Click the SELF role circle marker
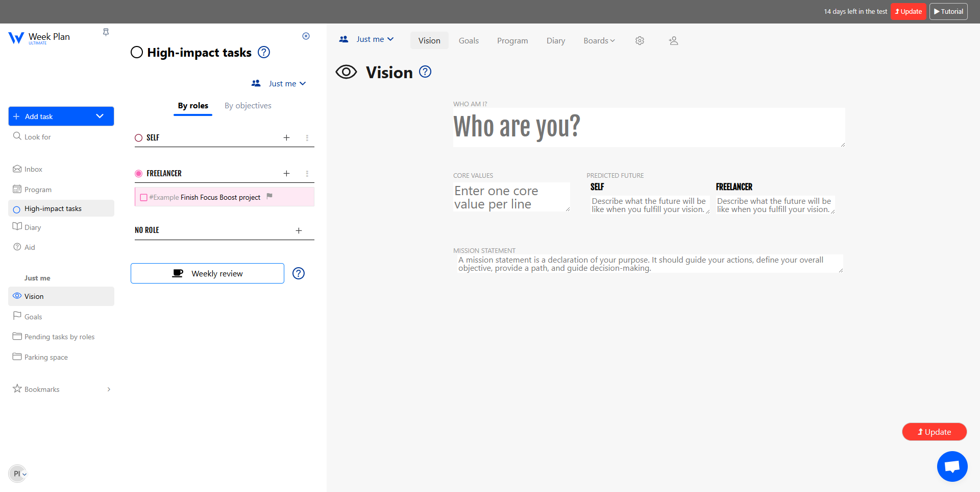The width and height of the screenshot is (980, 492). click(138, 138)
